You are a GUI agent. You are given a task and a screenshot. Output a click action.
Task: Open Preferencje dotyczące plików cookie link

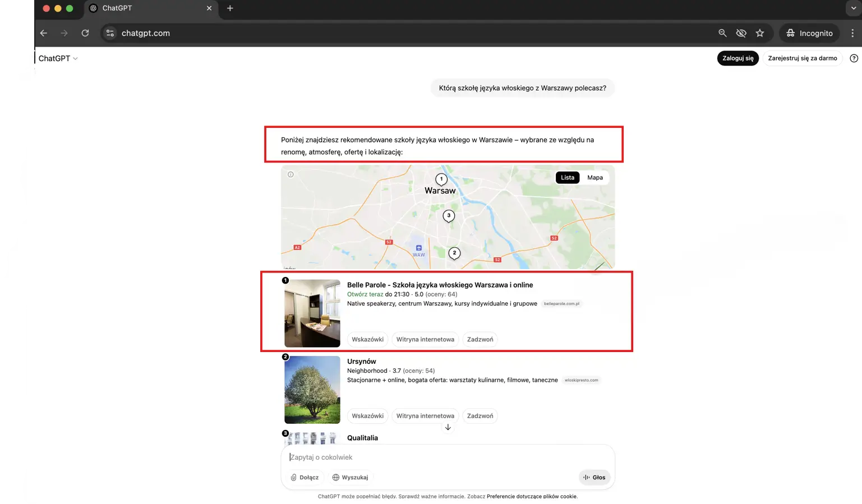(x=532, y=497)
